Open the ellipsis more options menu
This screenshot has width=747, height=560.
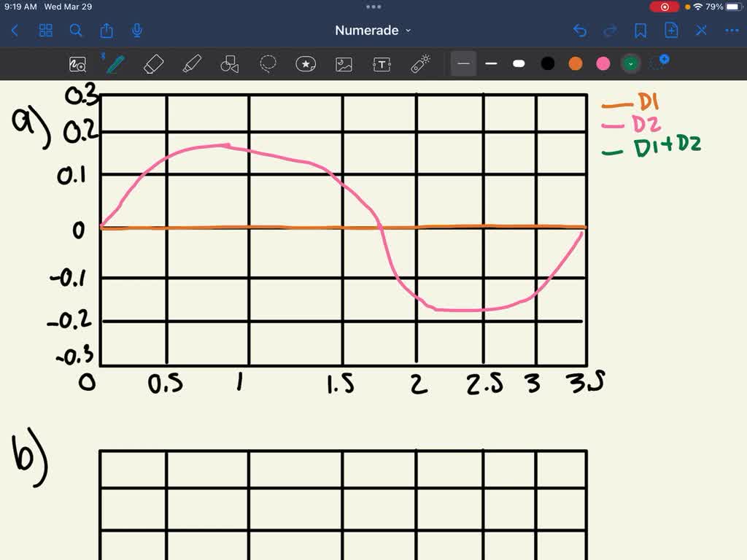732,30
